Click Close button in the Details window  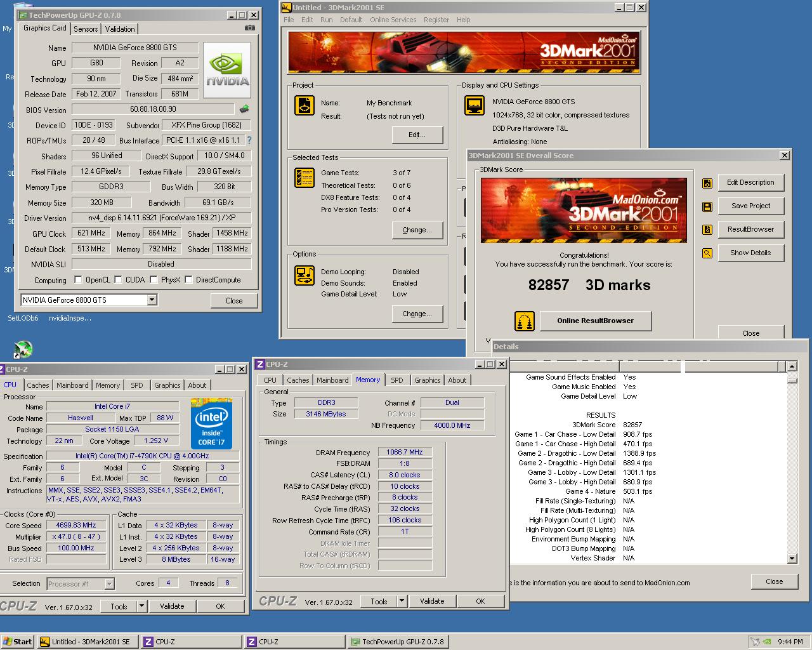click(x=774, y=581)
